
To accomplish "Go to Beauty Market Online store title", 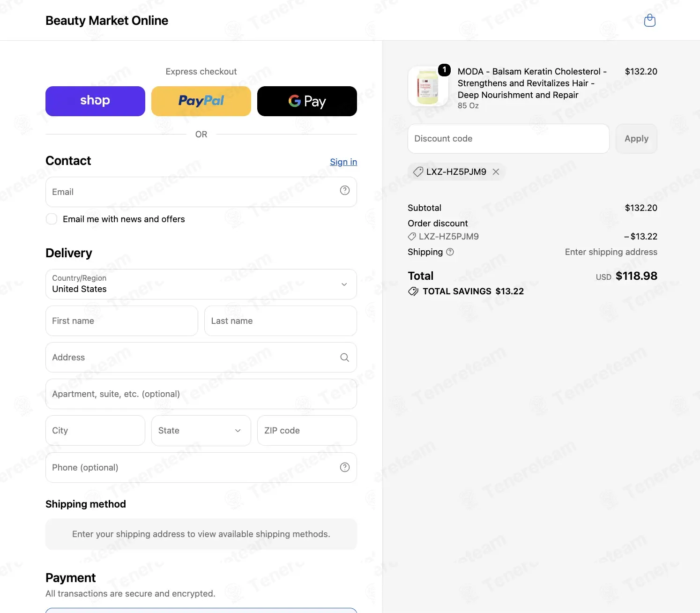I will [x=107, y=21].
